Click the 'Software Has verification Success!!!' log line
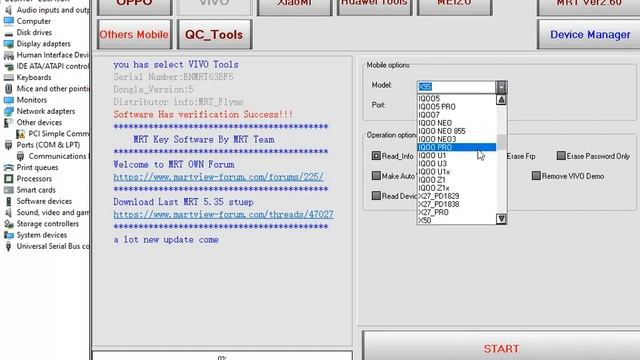 tap(203, 115)
